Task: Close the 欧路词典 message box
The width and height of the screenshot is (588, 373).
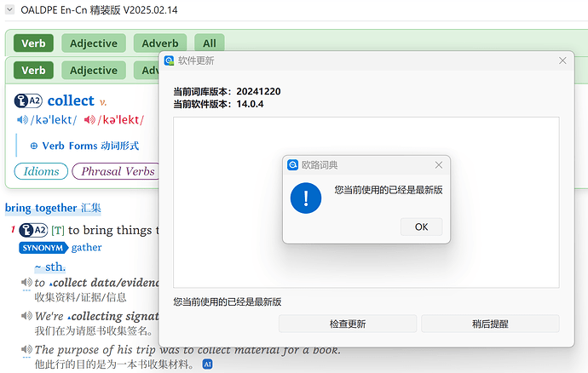Action: pyautogui.click(x=439, y=165)
